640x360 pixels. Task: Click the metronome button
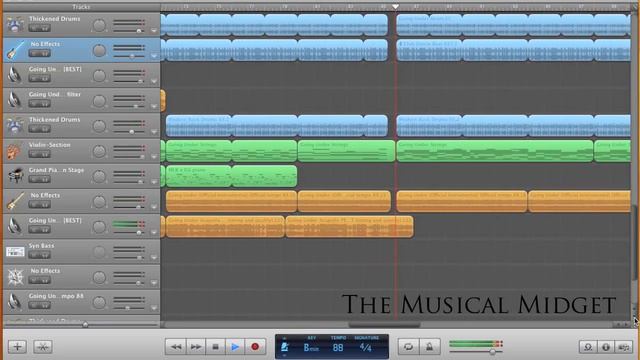[429, 347]
